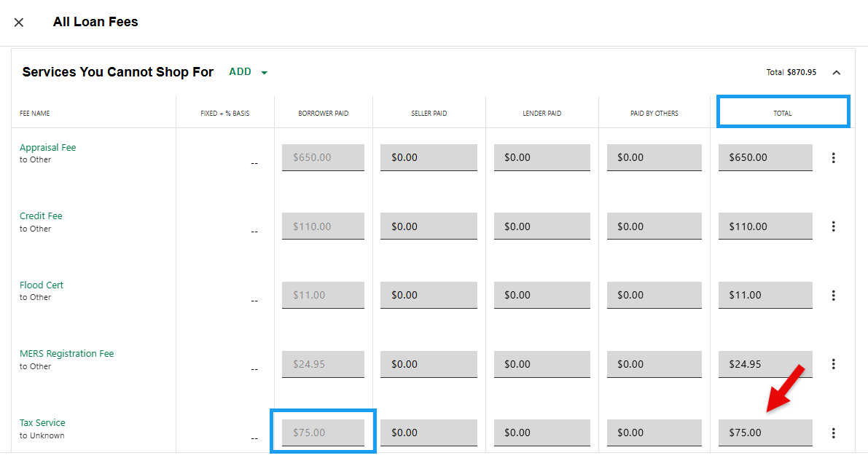Click the FEE NAME column header
Image resolution: width=868 pixels, height=458 pixels.
click(x=34, y=114)
